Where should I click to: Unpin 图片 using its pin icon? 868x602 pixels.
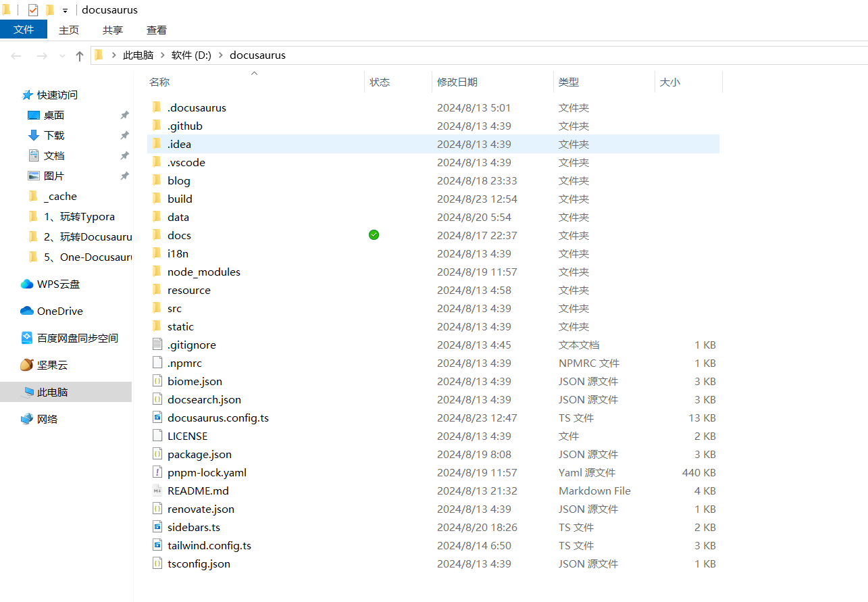tap(124, 176)
